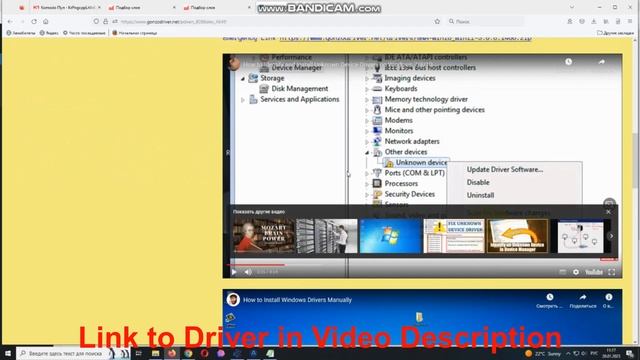
Task: Open server room suggested video thumbnail
Action: pyautogui.click(x=327, y=236)
